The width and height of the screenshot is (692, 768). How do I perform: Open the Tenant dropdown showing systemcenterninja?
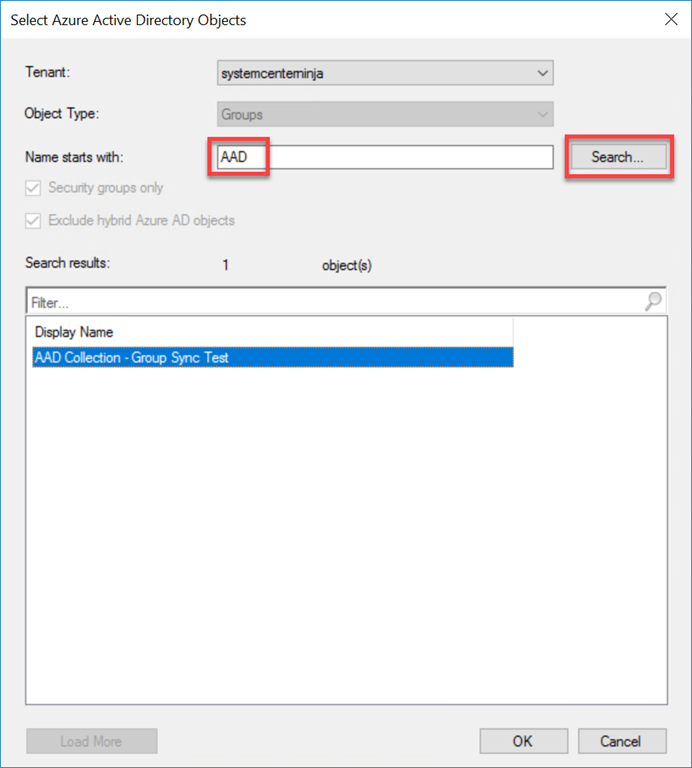[384, 73]
